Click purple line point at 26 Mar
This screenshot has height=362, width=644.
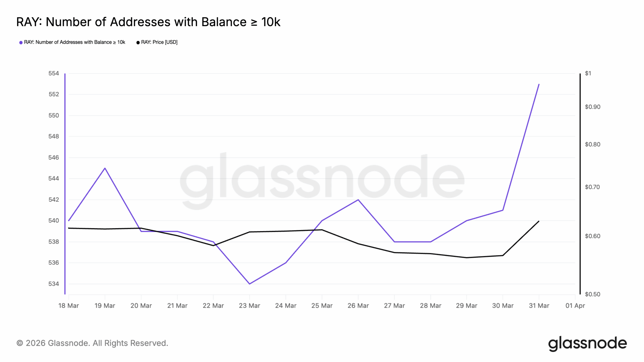pyautogui.click(x=358, y=200)
